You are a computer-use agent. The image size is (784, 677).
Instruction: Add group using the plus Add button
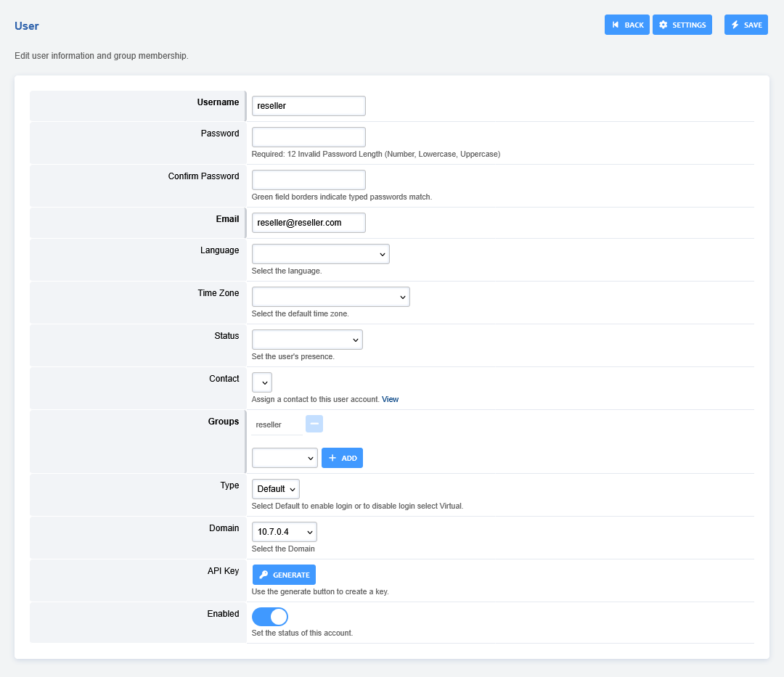click(342, 458)
